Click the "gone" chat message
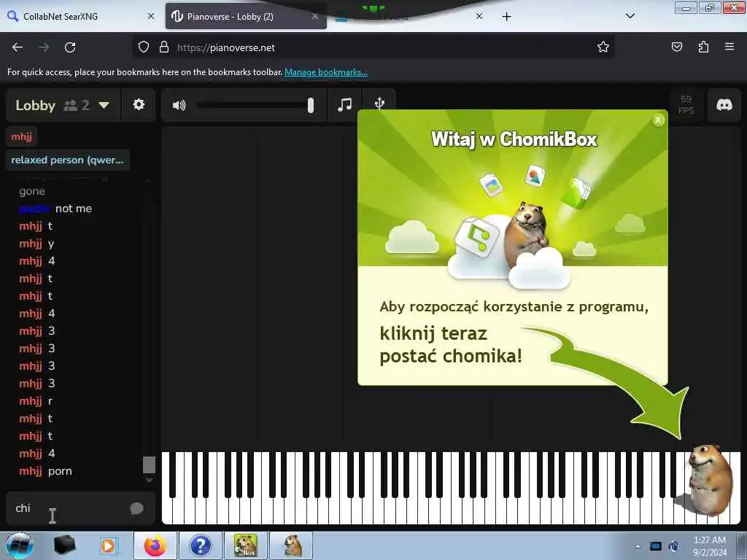747x560 pixels. pos(32,192)
